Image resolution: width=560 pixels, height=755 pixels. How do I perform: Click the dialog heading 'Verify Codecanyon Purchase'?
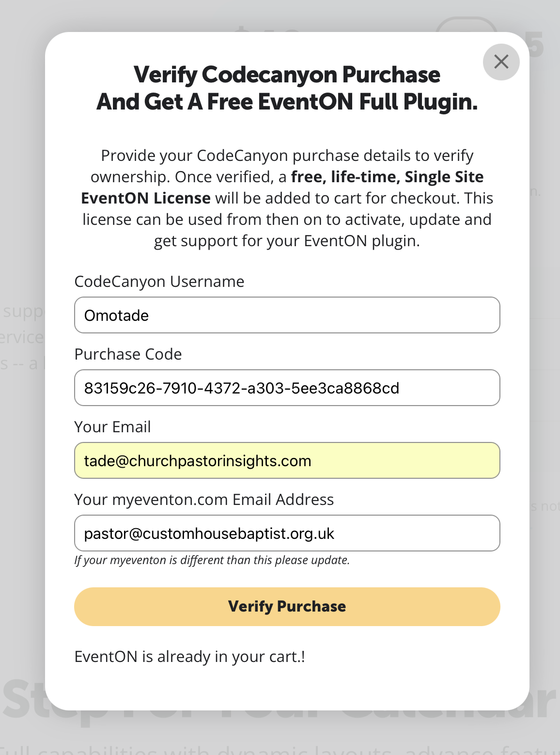tap(287, 75)
